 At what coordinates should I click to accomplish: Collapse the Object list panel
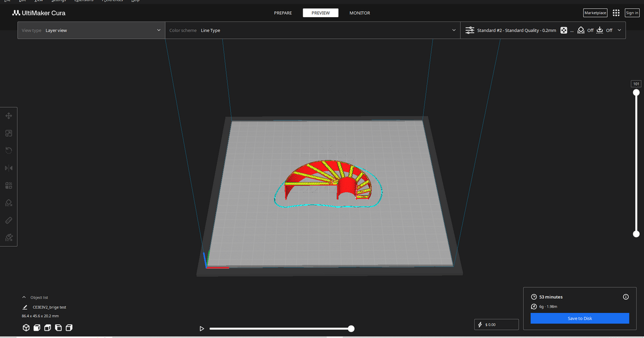click(x=24, y=297)
